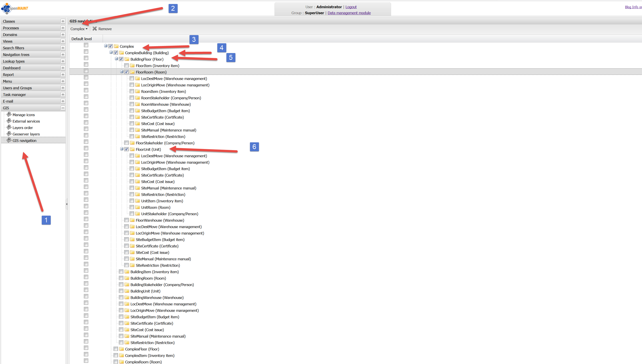Click the Manage icons globe icon
642x364 pixels.
[x=9, y=115]
